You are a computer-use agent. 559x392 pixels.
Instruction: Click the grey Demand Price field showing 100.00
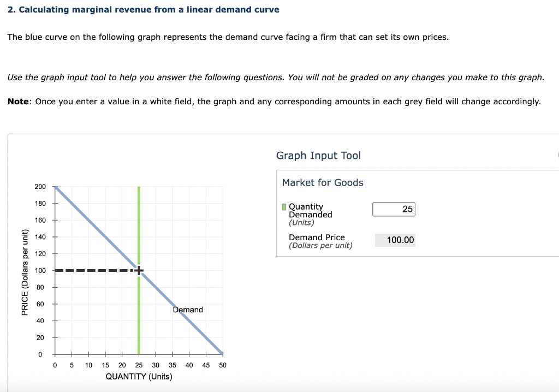(x=395, y=240)
